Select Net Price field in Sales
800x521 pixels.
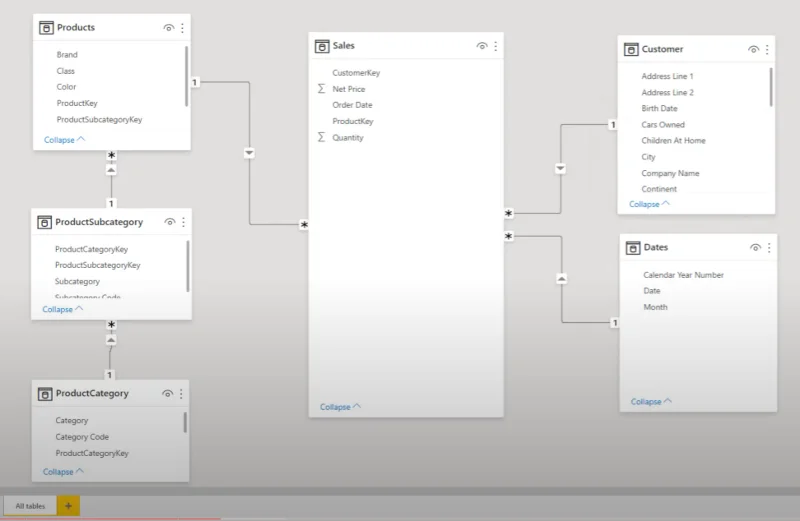click(x=349, y=89)
